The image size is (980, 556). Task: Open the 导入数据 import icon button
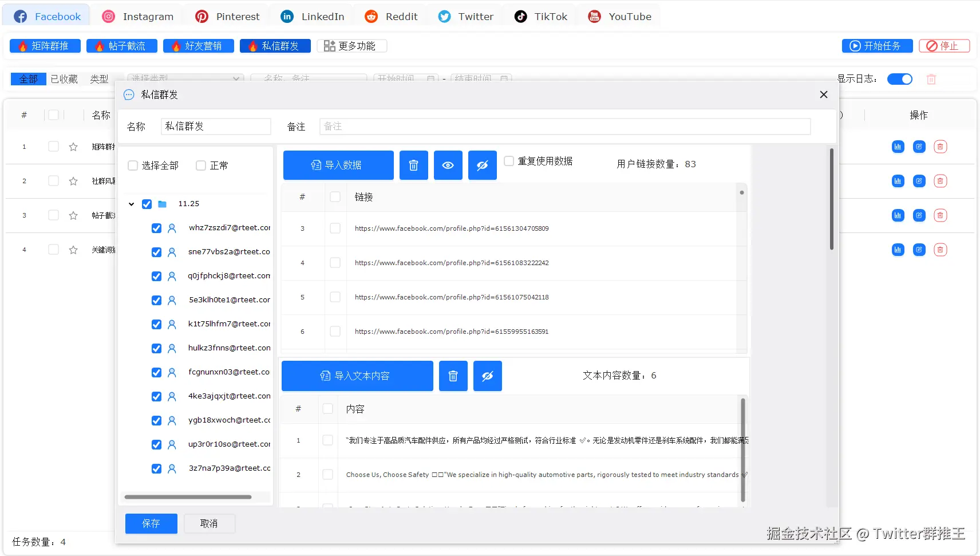click(338, 165)
